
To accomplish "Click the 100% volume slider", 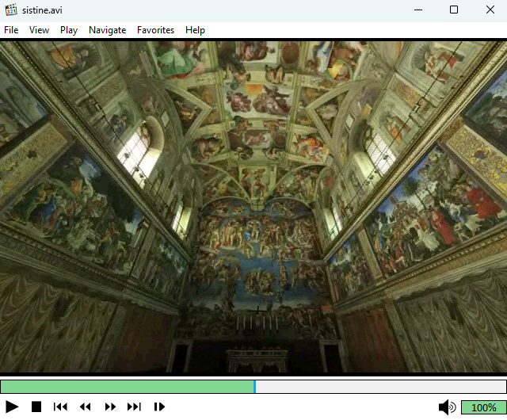I will (x=484, y=407).
